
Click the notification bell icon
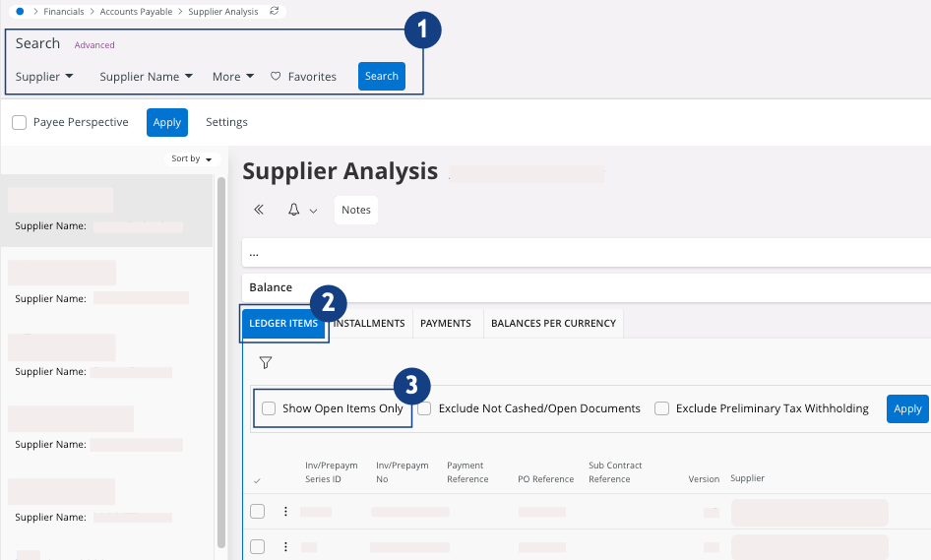pyautogui.click(x=293, y=210)
